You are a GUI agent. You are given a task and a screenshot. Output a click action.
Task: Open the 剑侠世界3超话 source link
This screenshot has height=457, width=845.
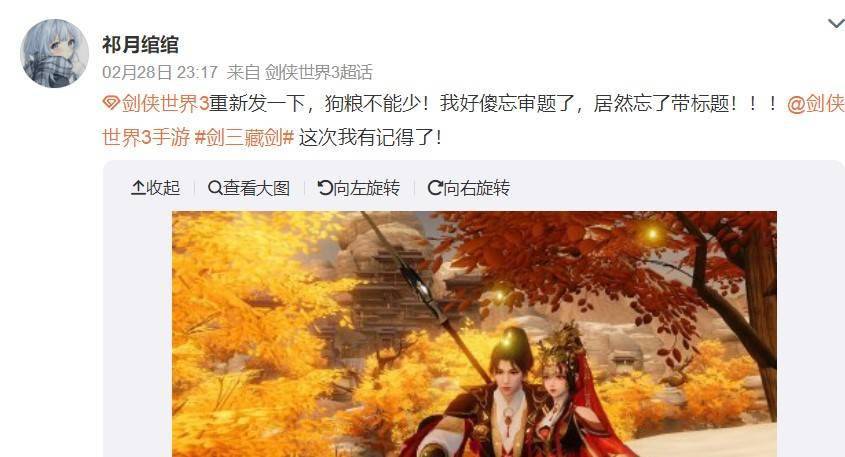click(318, 72)
